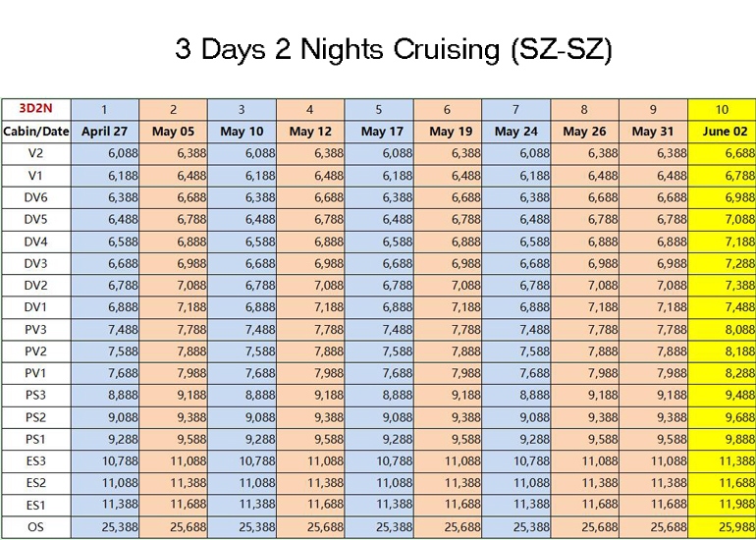The width and height of the screenshot is (756, 540).
Task: Click the title 3 Days 2 Nights Cruising
Action: tap(394, 50)
